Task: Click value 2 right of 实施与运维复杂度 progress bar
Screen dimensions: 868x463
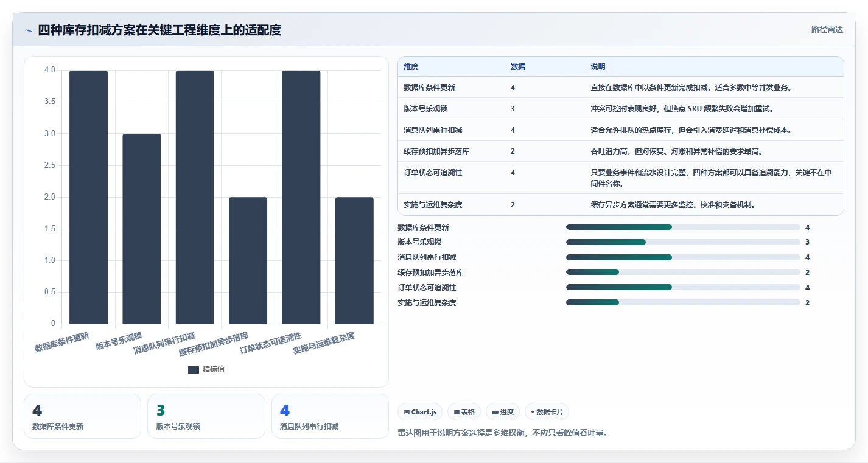Action: pyautogui.click(x=807, y=302)
